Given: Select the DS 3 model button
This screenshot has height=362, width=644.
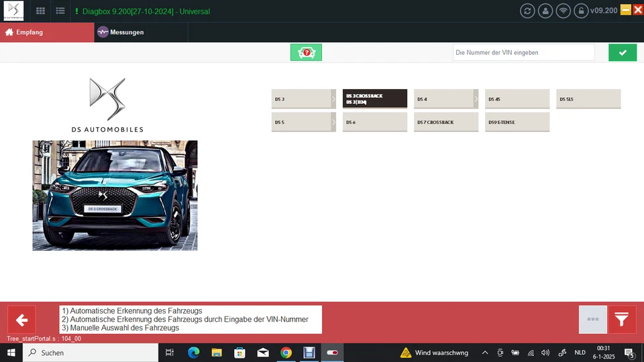Looking at the screenshot, I should tap(301, 99).
